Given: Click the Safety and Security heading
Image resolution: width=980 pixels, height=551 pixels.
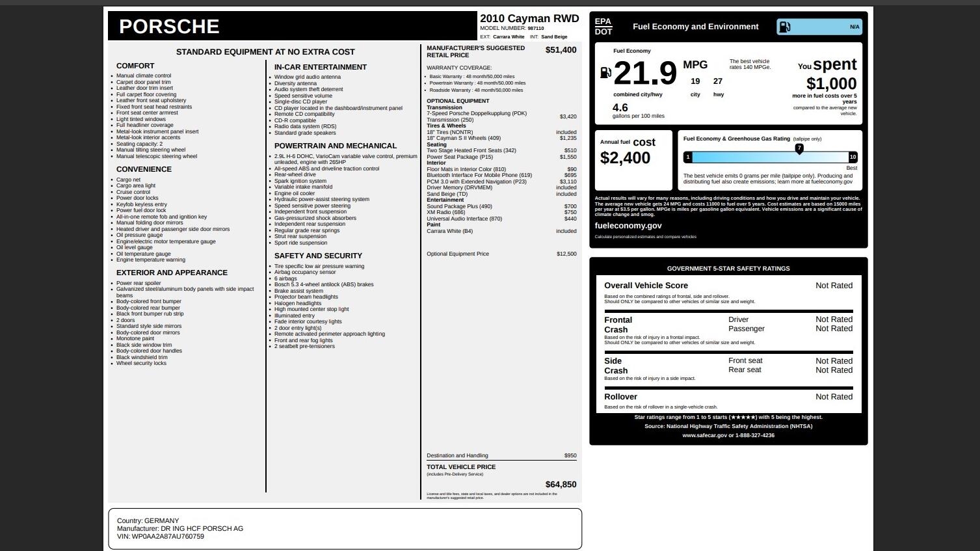Looking at the screenshot, I should point(318,256).
